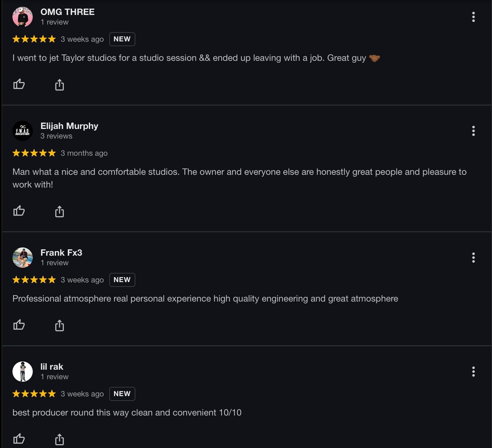The width and height of the screenshot is (492, 448).
Task: Share lil rak's review
Action: point(60,439)
